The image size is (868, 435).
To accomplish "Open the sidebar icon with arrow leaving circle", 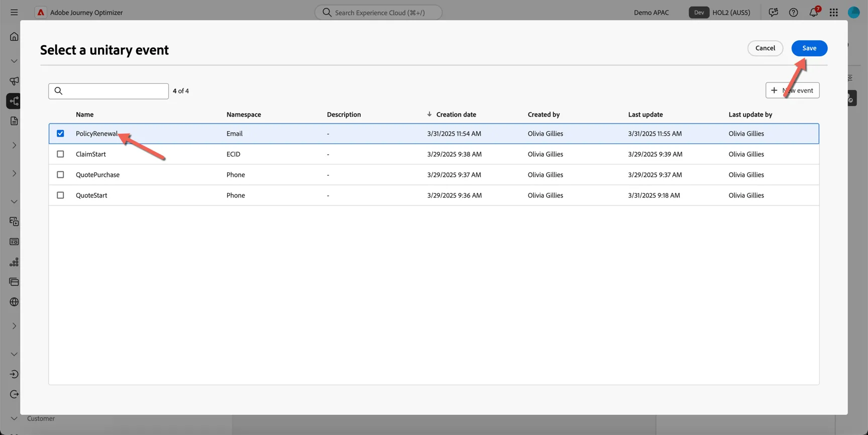I will click(x=14, y=394).
